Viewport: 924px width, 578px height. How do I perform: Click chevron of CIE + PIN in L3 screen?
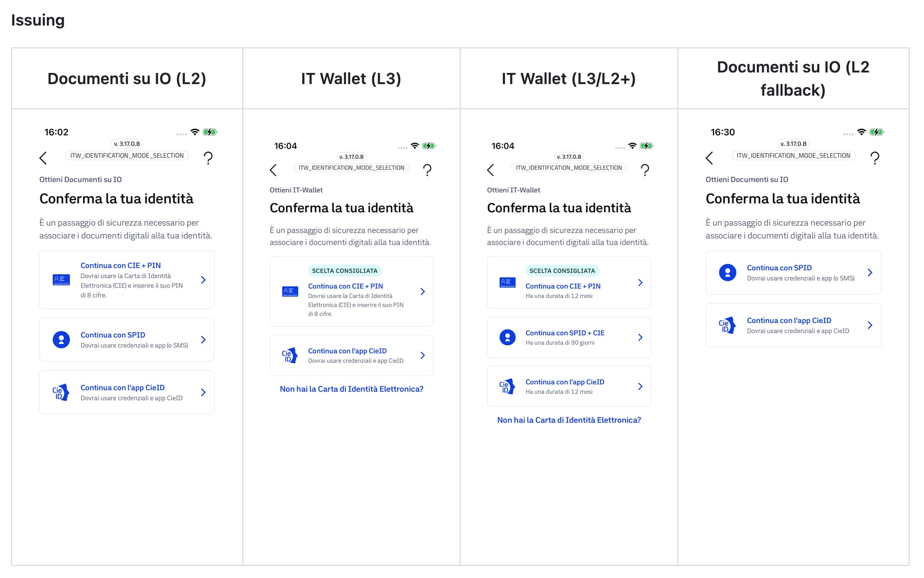[x=423, y=291]
